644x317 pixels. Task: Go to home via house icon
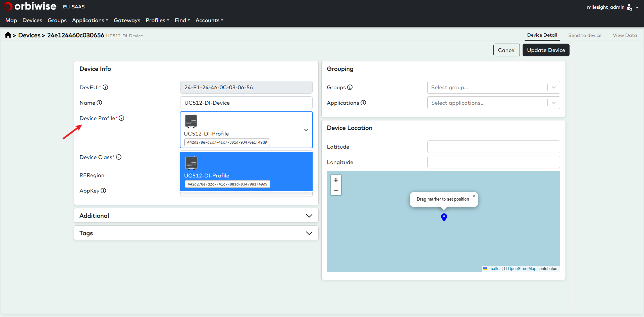(8, 35)
